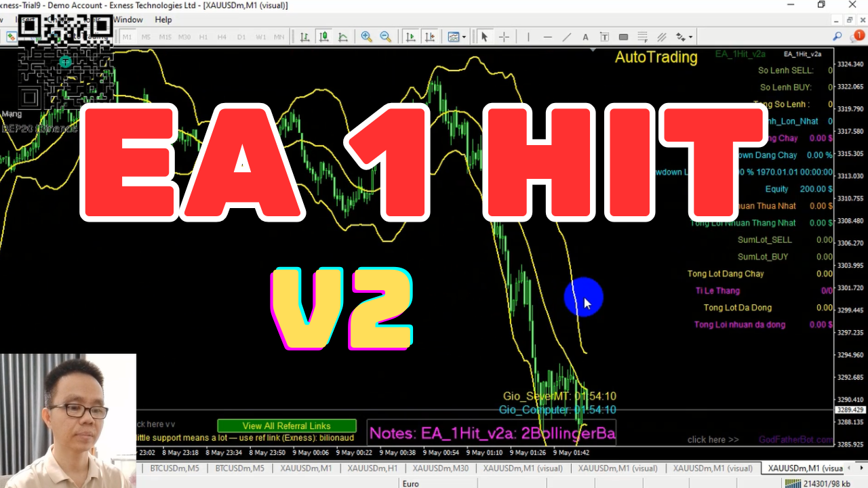Screen dimensions: 868x488
Task: Open the GodFatherBot.com link
Action: pos(796,439)
